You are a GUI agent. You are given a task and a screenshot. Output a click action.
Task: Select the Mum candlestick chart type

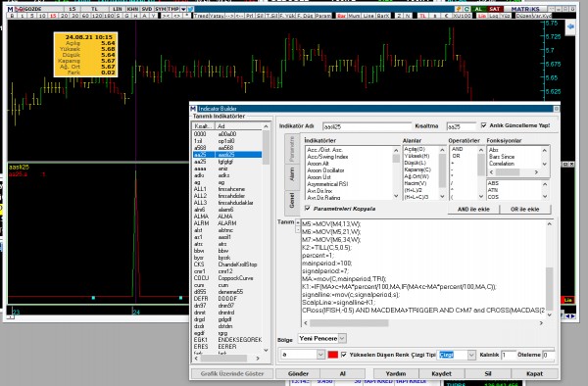tap(354, 16)
